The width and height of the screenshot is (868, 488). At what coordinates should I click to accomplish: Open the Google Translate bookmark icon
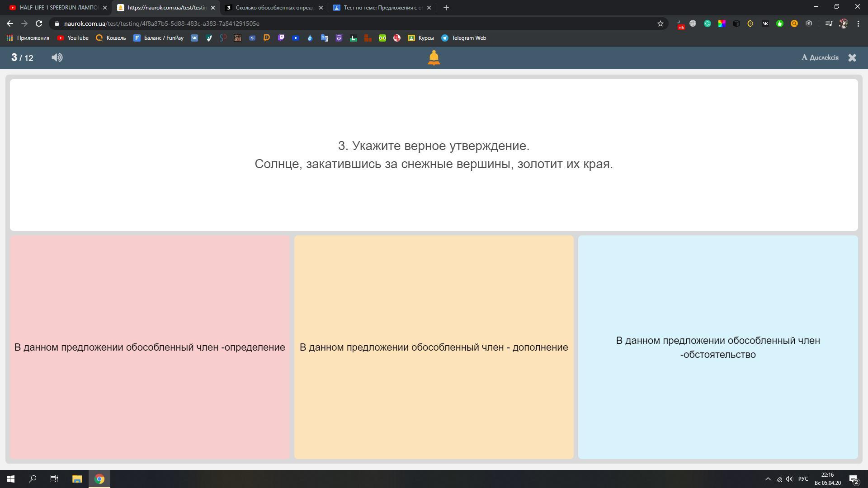click(x=325, y=38)
